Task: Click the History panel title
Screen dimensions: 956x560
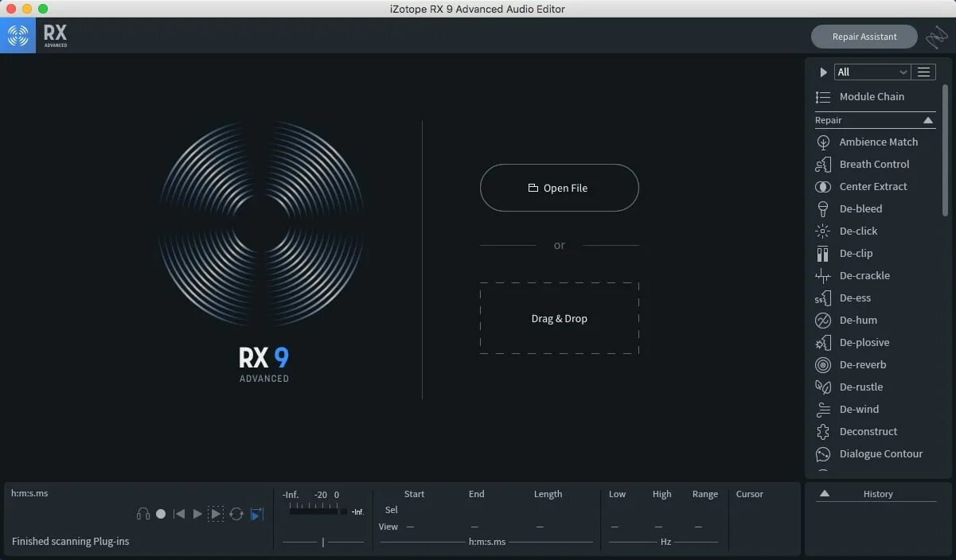Action: pos(878,494)
